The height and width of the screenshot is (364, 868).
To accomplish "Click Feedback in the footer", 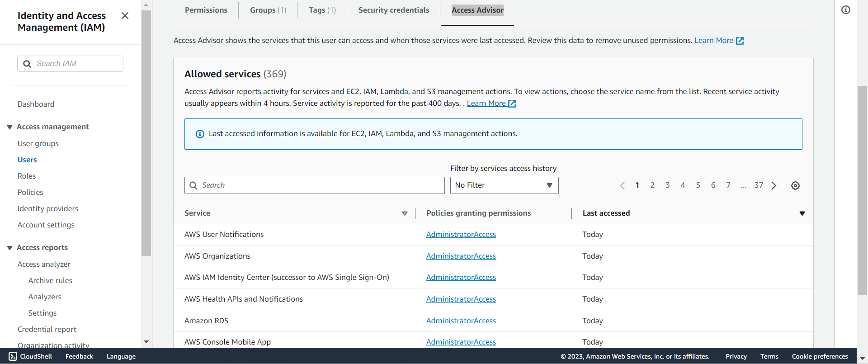I will coord(79,356).
